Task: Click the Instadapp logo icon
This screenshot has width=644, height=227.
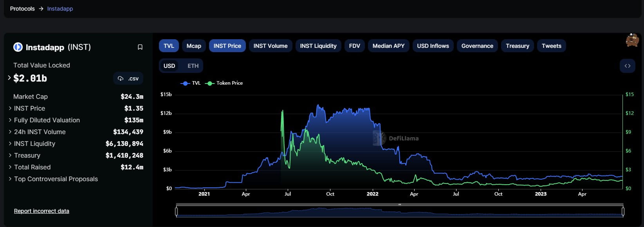Action: click(x=18, y=47)
